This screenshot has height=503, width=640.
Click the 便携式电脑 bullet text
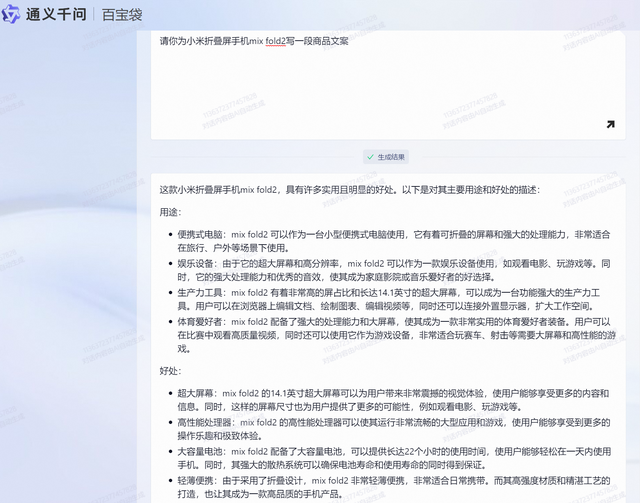[x=393, y=241]
